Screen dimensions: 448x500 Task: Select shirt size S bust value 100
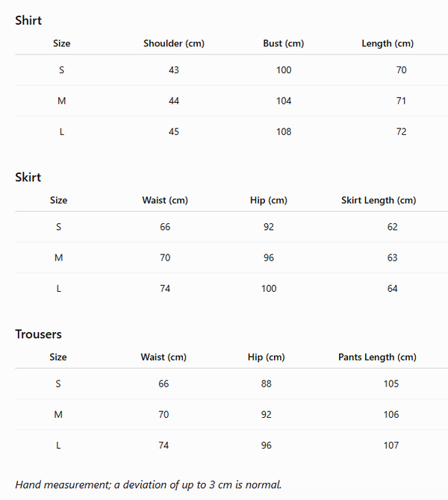tap(284, 70)
